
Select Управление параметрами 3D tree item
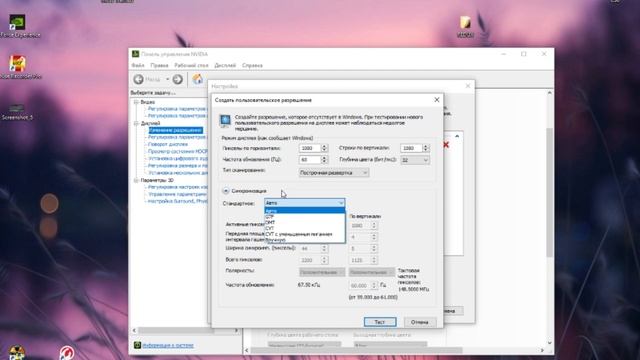pyautogui.click(x=178, y=194)
